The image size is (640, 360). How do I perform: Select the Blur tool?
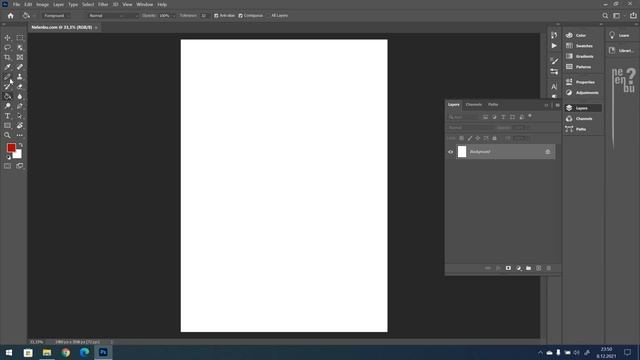pos(20,96)
